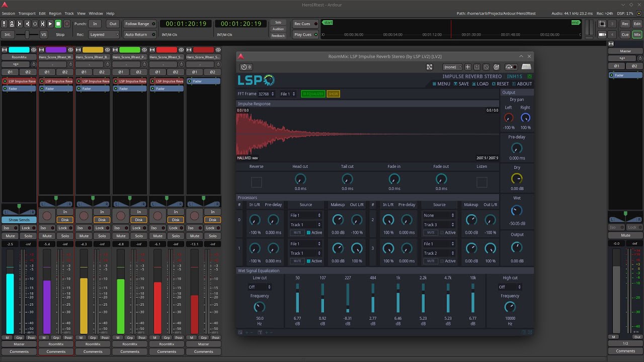Screen dimensions: 644x362
Task: Open the Region menu
Action: [x=55, y=14]
